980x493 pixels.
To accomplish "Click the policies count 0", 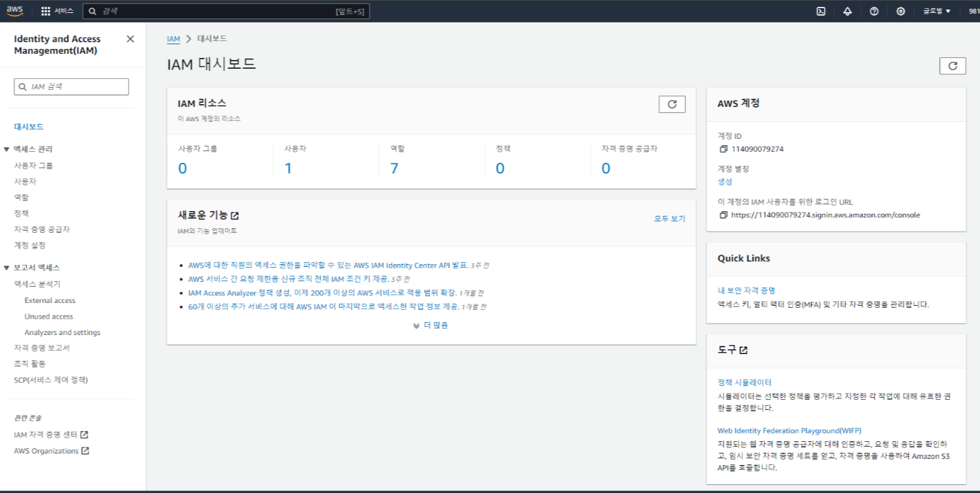I will (500, 168).
